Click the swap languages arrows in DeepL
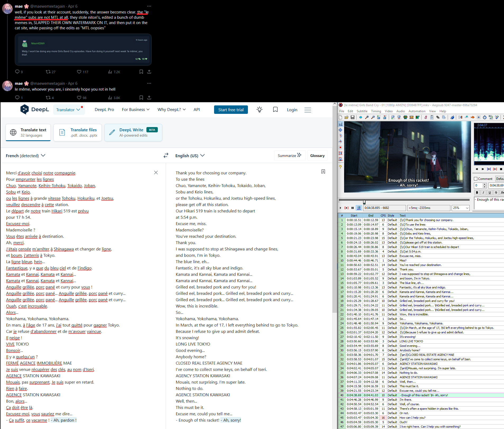This screenshot has width=504, height=429. click(x=166, y=156)
